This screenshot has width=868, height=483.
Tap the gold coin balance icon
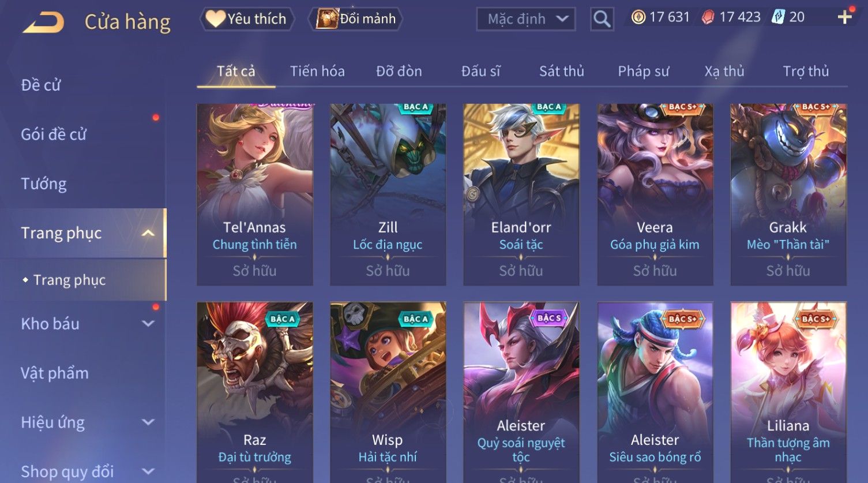point(638,17)
